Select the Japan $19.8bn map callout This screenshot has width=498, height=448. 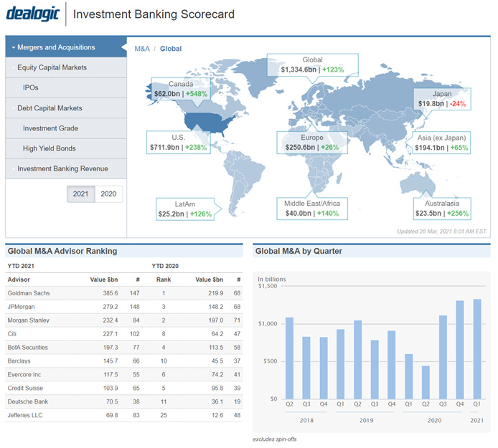(442, 99)
